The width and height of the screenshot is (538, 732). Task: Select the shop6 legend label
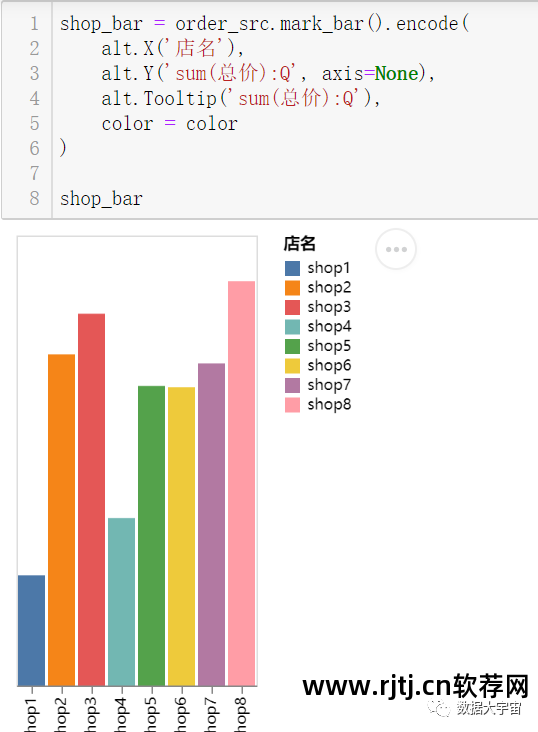point(329,366)
